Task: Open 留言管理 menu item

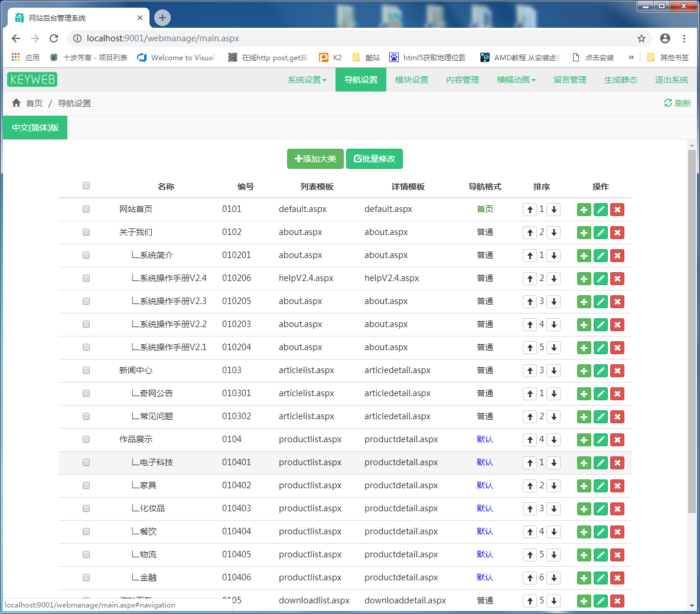Action: (570, 80)
